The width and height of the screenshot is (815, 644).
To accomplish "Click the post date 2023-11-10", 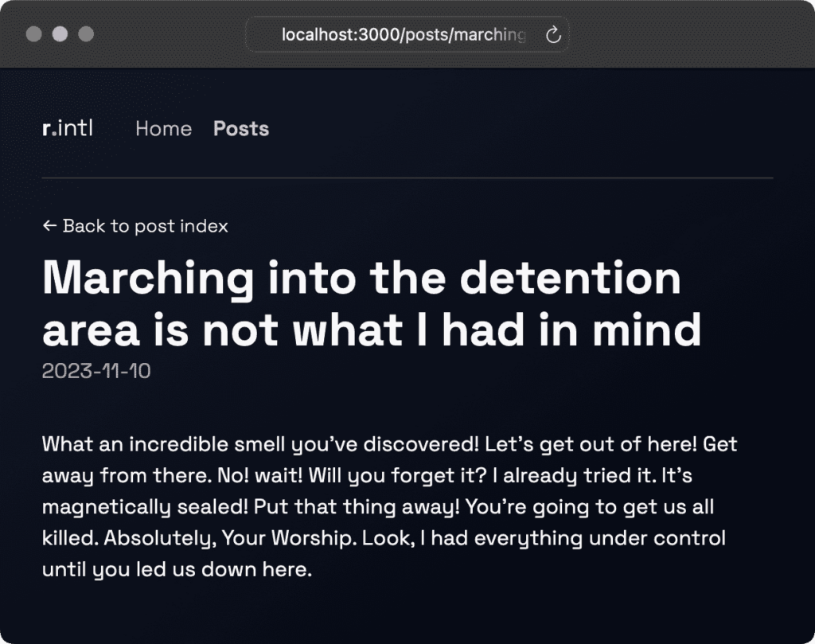I will (96, 370).
